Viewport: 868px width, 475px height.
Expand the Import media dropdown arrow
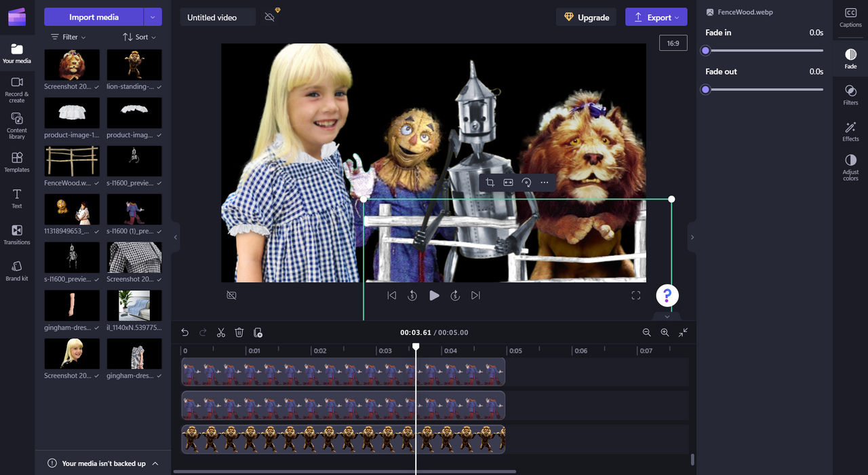coord(153,17)
